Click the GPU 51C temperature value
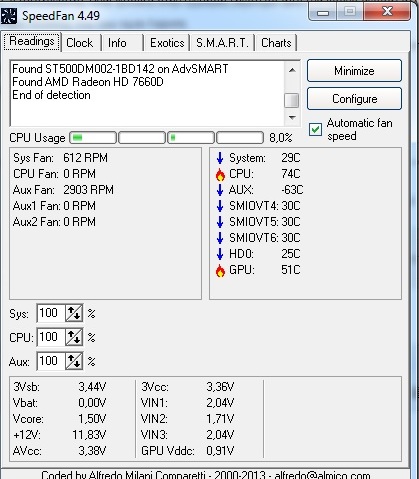Viewport: 419px width, 479px height. click(291, 270)
